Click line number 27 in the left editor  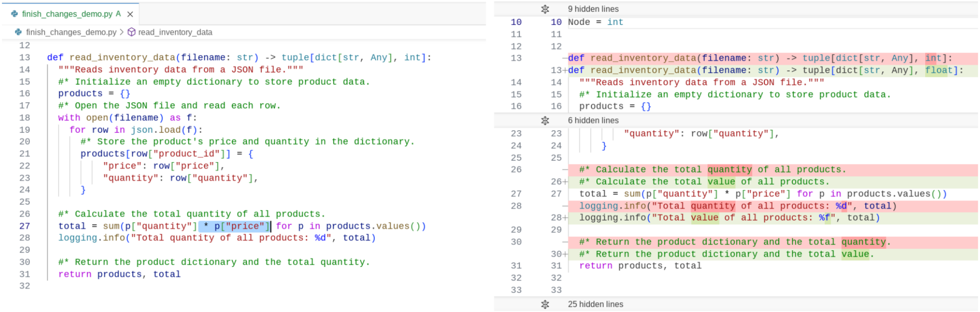(x=25, y=226)
